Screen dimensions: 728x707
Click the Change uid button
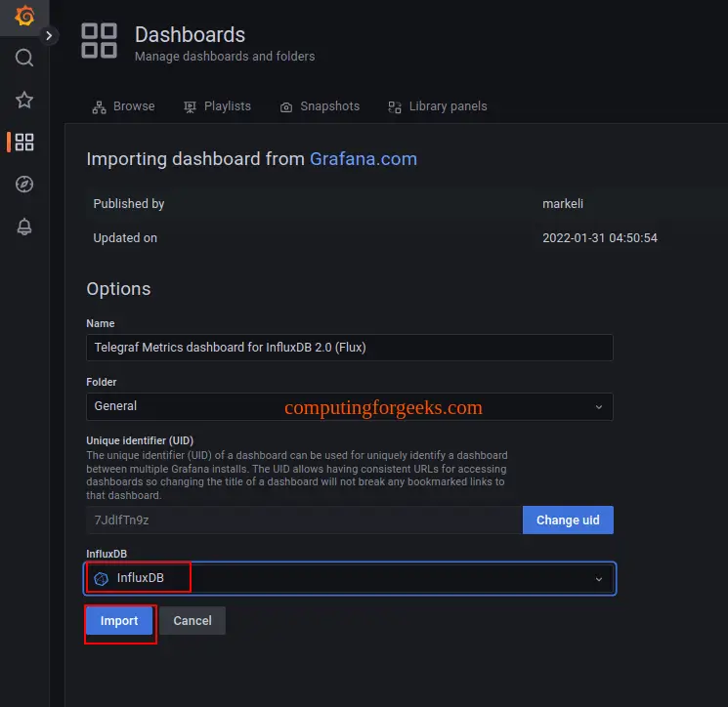(568, 520)
